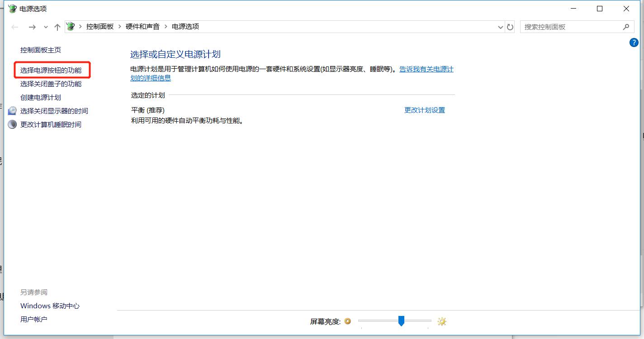Click the power icon in the address bar breadcrumb
The image size is (644, 339).
click(70, 26)
